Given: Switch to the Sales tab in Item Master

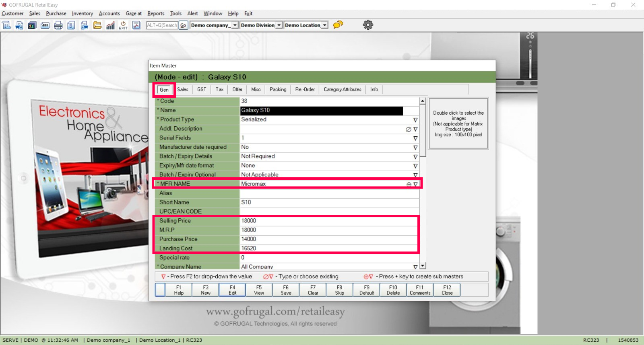Looking at the screenshot, I should (183, 90).
